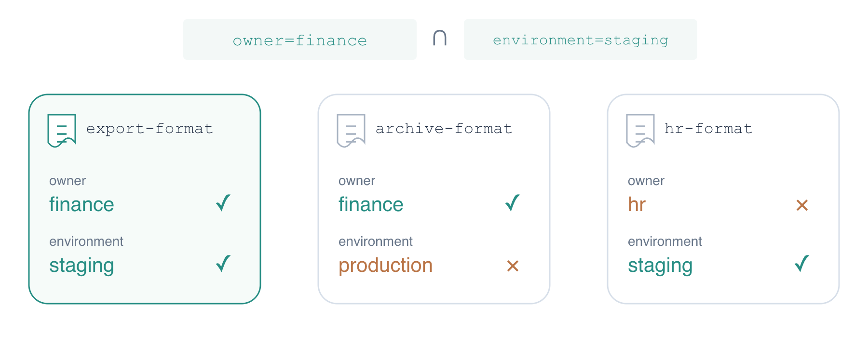Click the checkmark next to finance in export-format

(223, 203)
